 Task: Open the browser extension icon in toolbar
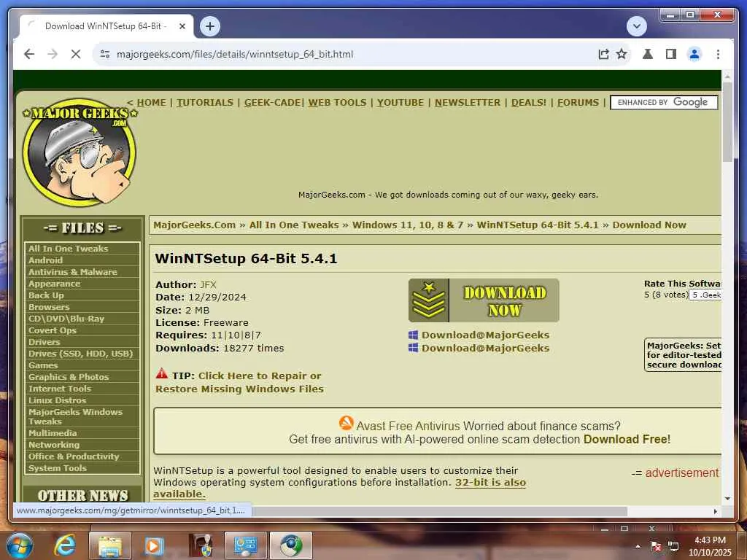point(648,54)
